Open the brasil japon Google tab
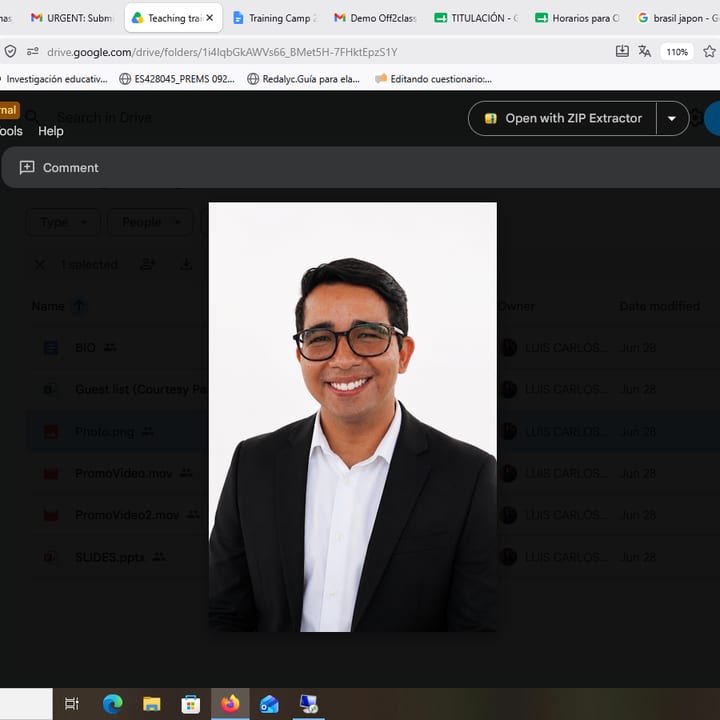Viewport: 720px width, 720px height. pyautogui.click(x=678, y=18)
